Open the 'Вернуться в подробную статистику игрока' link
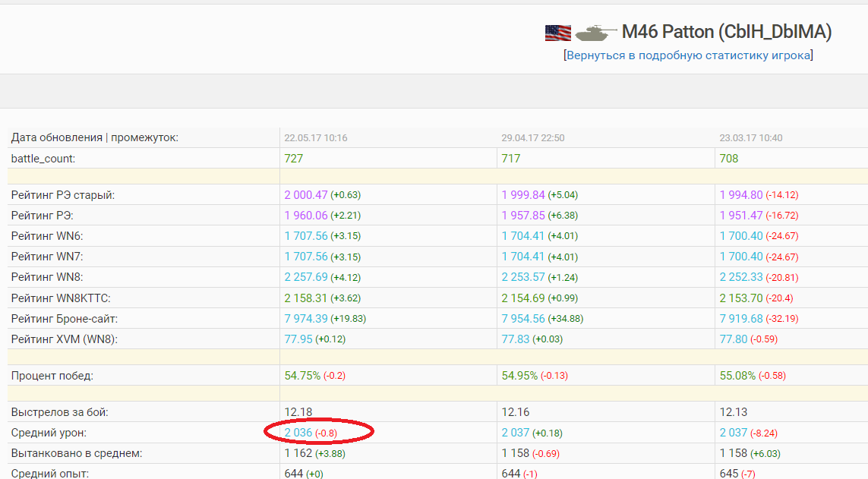 click(x=688, y=55)
